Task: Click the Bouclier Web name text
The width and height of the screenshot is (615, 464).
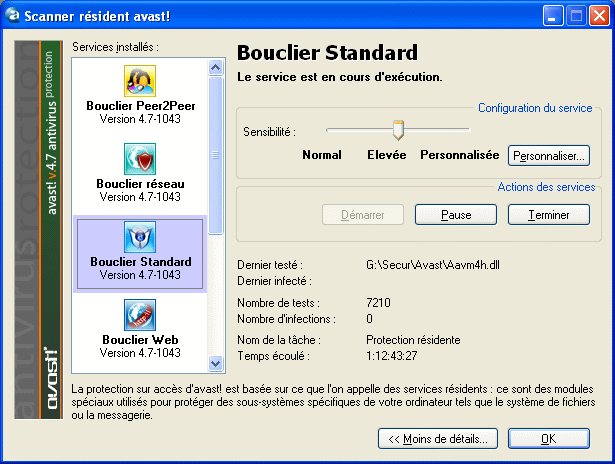Action: (140, 340)
